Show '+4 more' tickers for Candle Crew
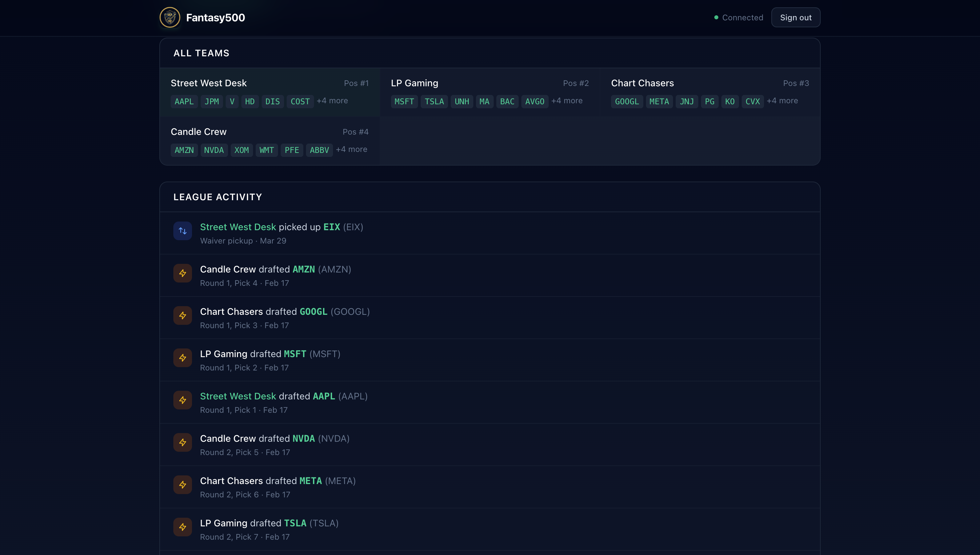The image size is (980, 555). 351,150
